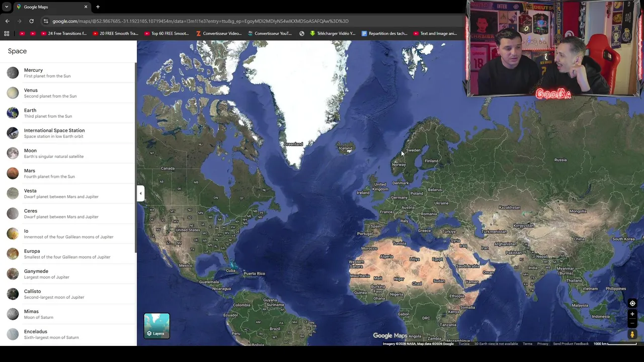Click the Russia label on the map

tap(560, 160)
